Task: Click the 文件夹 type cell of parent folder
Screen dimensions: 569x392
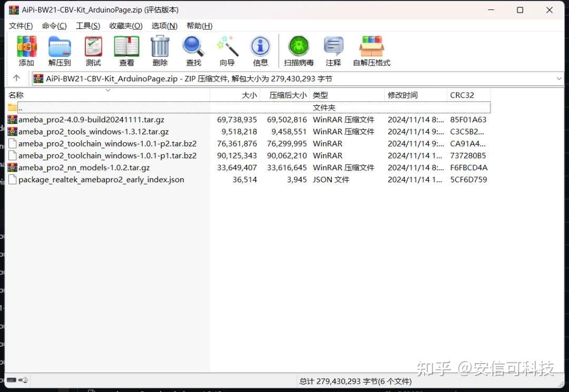Action: (x=324, y=107)
